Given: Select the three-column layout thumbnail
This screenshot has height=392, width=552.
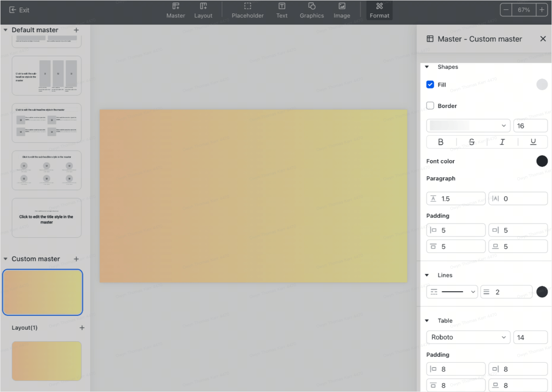Looking at the screenshot, I should 47,75.
